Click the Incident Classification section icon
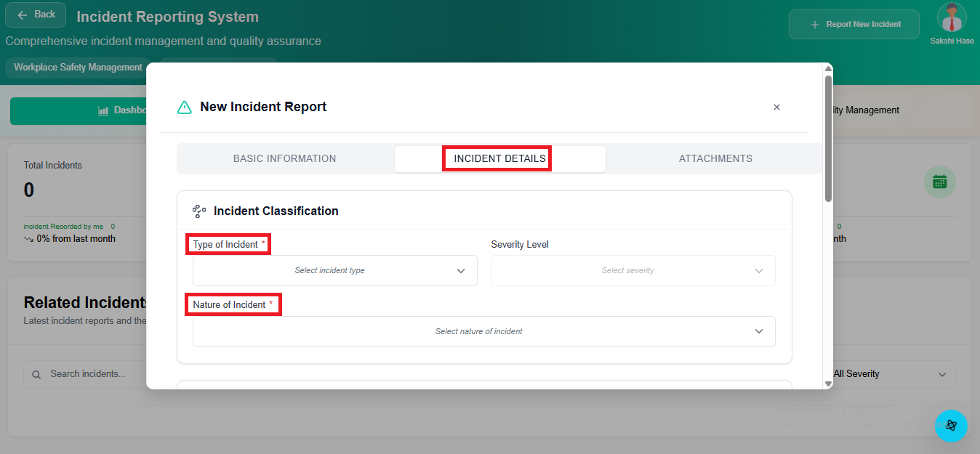The height and width of the screenshot is (454, 980). (198, 211)
